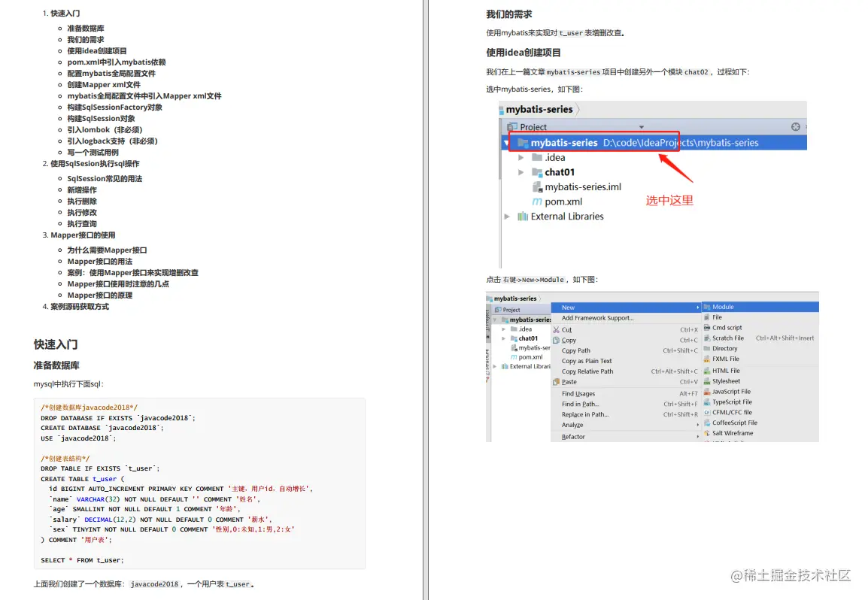Click the Scratch File icon
This screenshot has width=868, height=600.
(707, 338)
